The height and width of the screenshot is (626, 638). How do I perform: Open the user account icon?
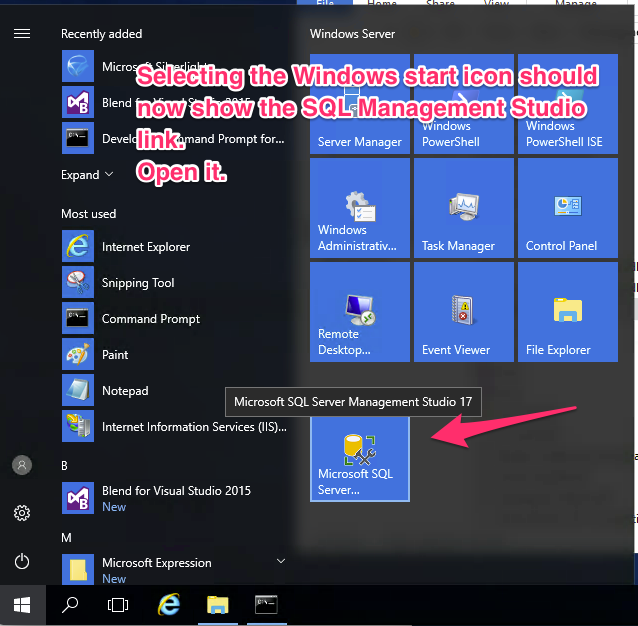point(22,465)
